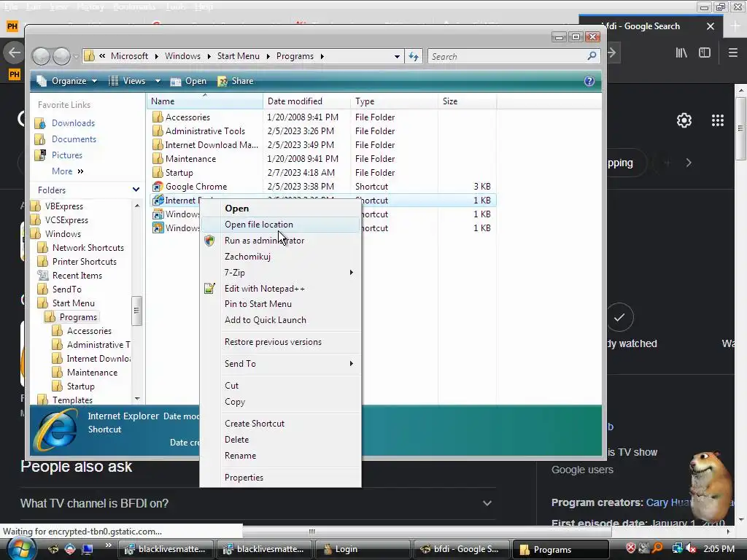Select VBExpress in the folder tree
747x560 pixels.
pyautogui.click(x=64, y=206)
